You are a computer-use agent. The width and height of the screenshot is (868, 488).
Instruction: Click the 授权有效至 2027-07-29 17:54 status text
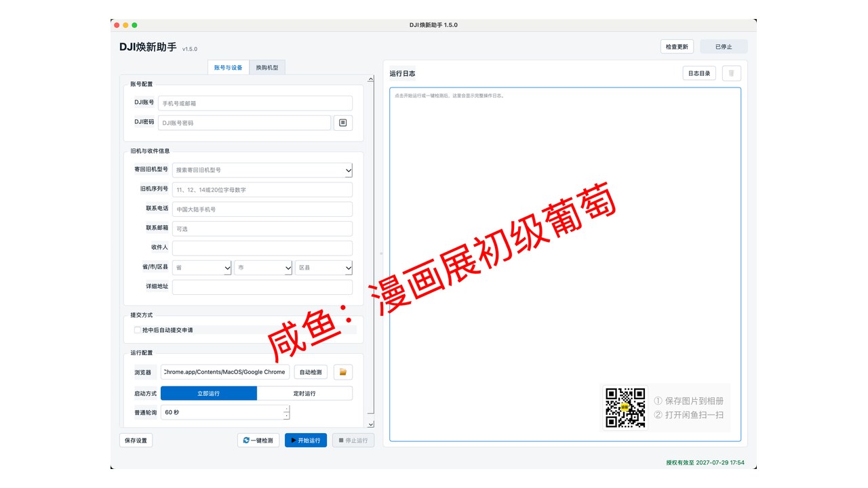pyautogui.click(x=705, y=463)
